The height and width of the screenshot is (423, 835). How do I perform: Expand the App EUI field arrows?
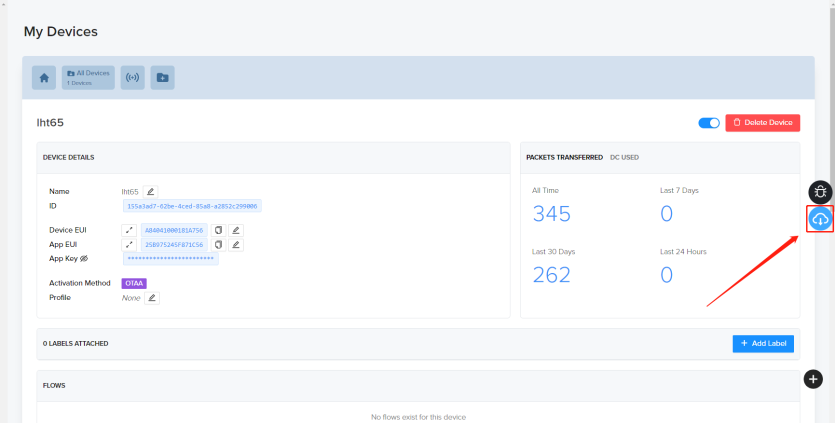pos(129,245)
